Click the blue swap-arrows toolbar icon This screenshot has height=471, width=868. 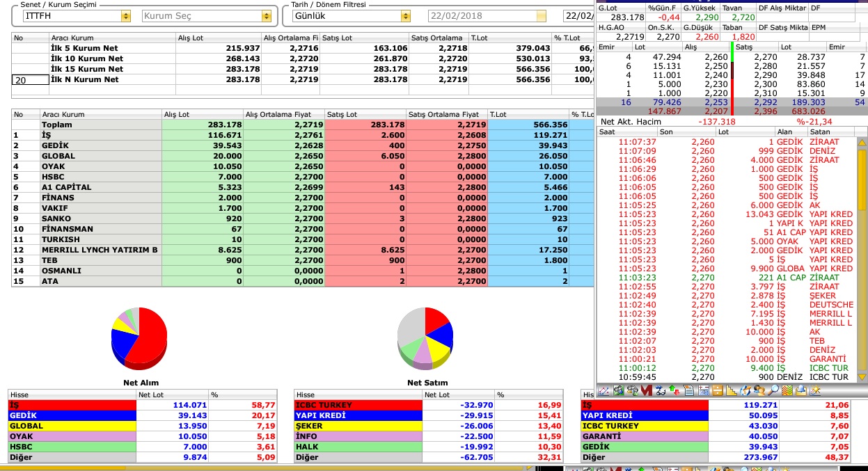coord(661,391)
